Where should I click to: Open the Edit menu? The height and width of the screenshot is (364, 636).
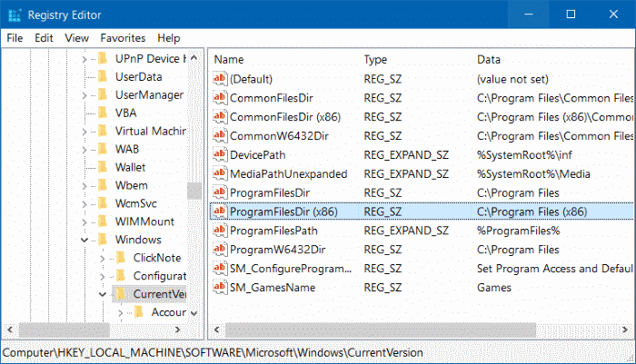click(x=44, y=38)
